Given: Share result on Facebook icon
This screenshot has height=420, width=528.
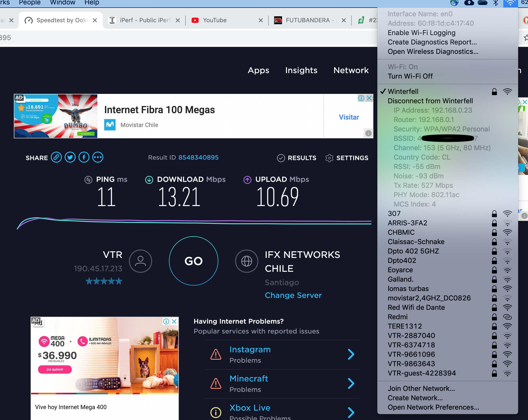Looking at the screenshot, I should pyautogui.click(x=84, y=157).
